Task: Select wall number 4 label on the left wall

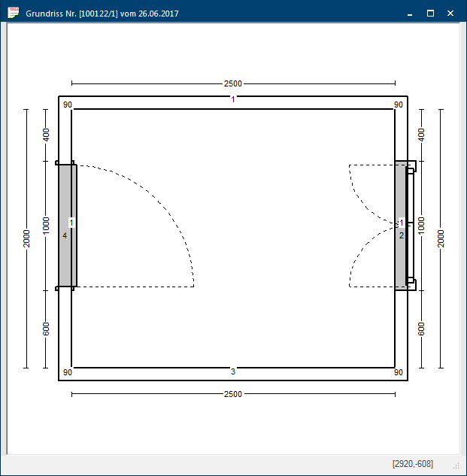Action: [x=65, y=236]
